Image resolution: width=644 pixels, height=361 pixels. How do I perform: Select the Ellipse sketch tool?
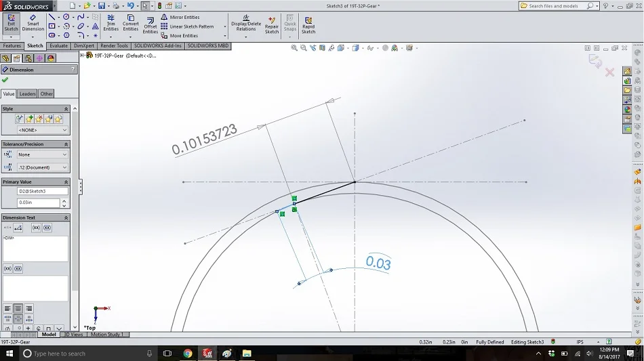click(x=81, y=26)
